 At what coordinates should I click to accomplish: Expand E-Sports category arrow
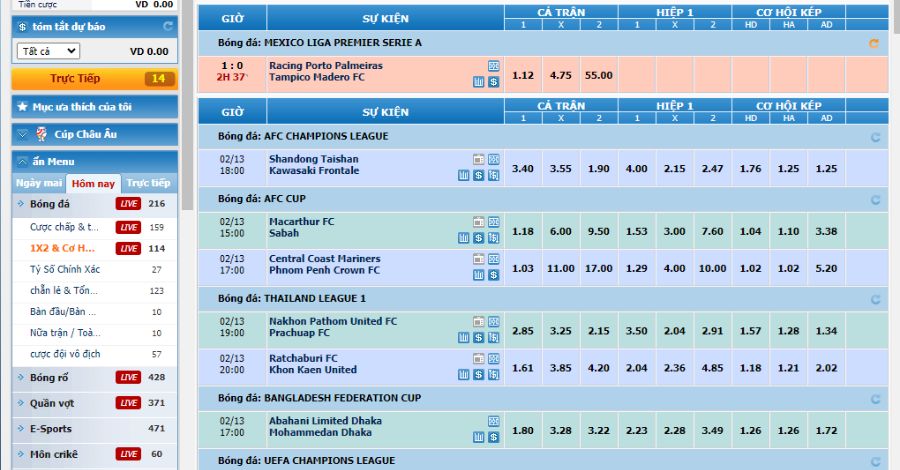21,428
